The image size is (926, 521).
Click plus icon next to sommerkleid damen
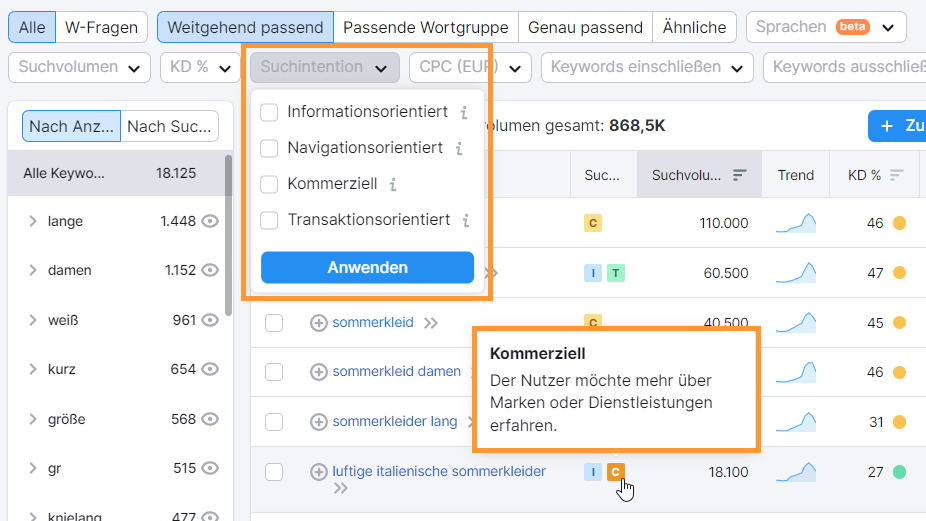click(x=319, y=372)
